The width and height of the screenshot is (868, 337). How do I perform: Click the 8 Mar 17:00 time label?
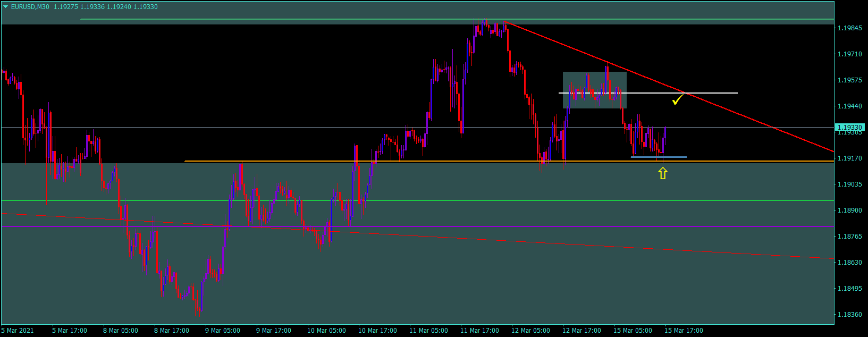click(172, 331)
